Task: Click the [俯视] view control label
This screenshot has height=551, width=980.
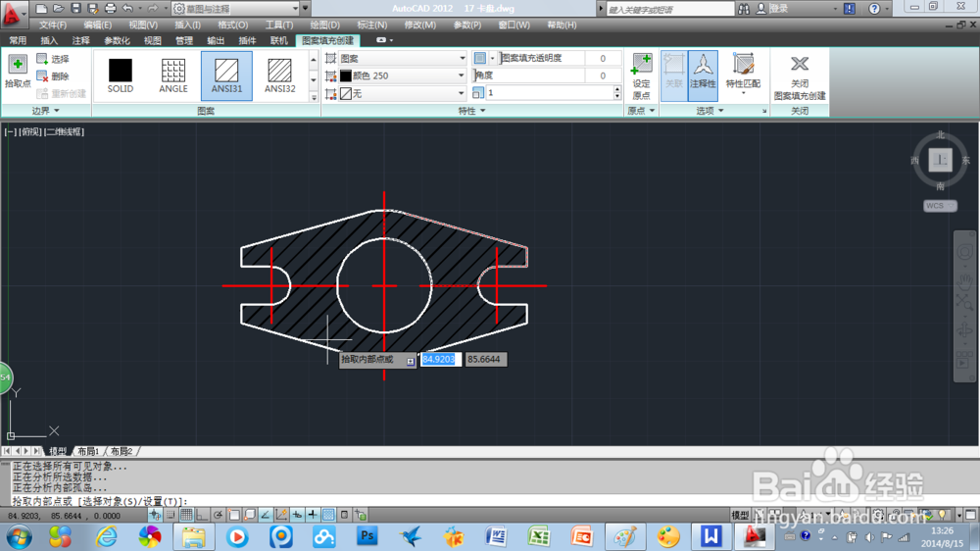Action: pos(30,131)
